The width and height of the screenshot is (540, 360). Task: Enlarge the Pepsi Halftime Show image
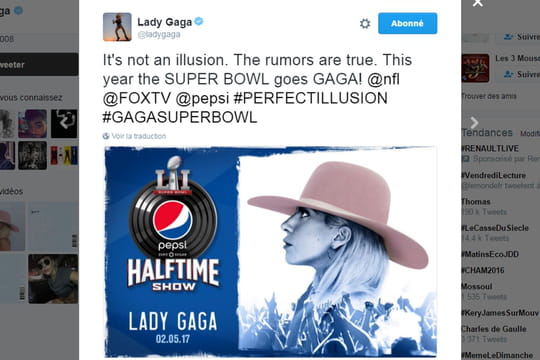(x=271, y=251)
